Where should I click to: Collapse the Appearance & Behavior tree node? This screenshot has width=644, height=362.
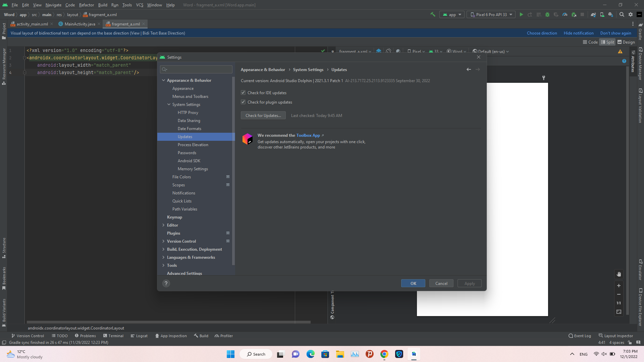pos(163,80)
